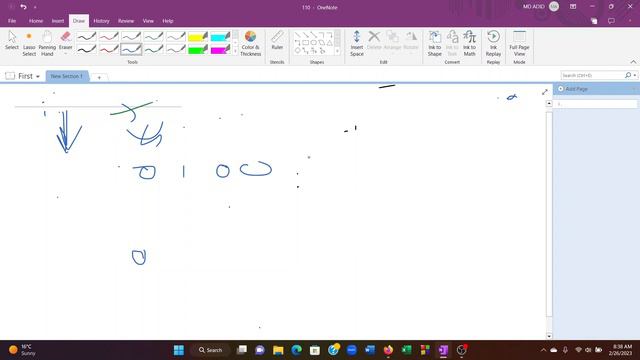Click the page scrollbar down arrow

549,336
